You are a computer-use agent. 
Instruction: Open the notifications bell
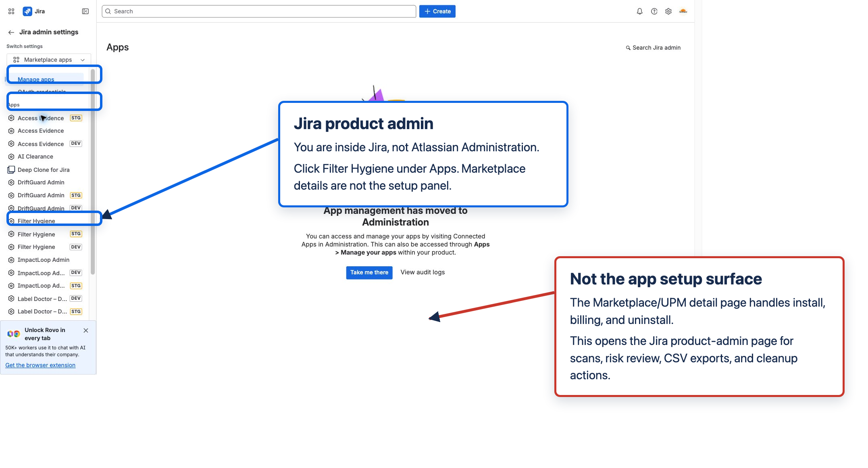tap(639, 11)
